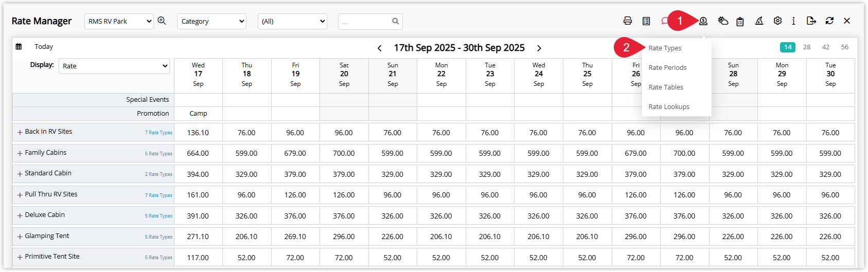868x272 pixels.
Task: Close the Rate Manager with X icon
Action: (x=847, y=21)
